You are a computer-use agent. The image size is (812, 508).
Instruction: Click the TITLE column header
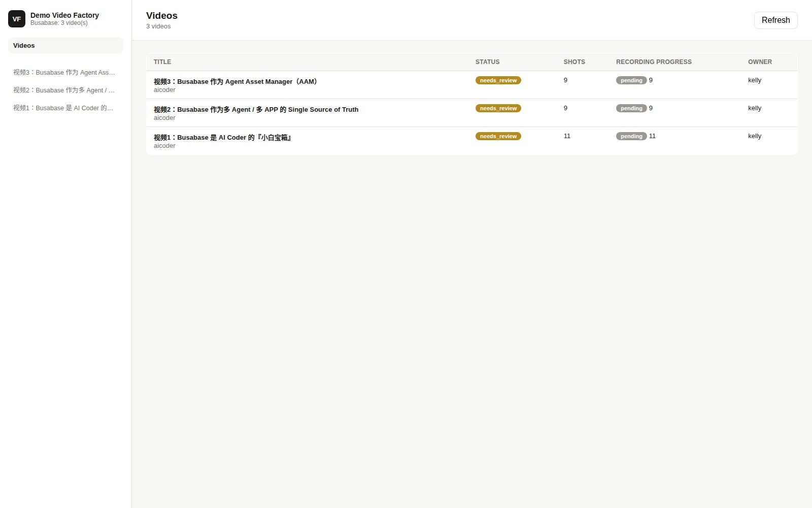(162, 62)
